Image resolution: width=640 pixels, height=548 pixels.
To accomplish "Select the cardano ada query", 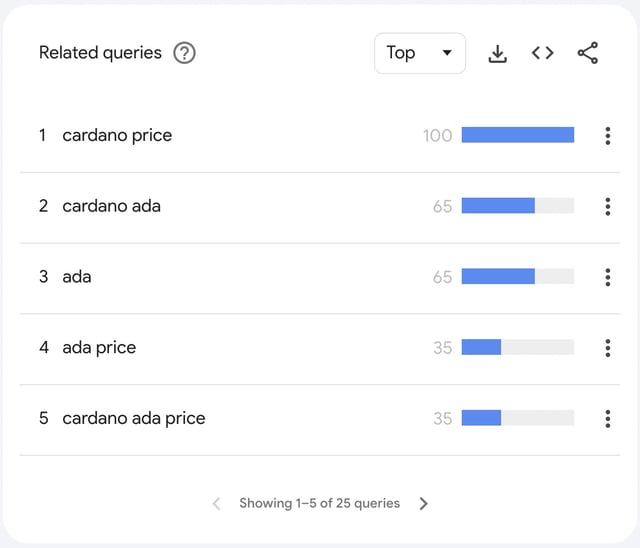I will point(111,206).
